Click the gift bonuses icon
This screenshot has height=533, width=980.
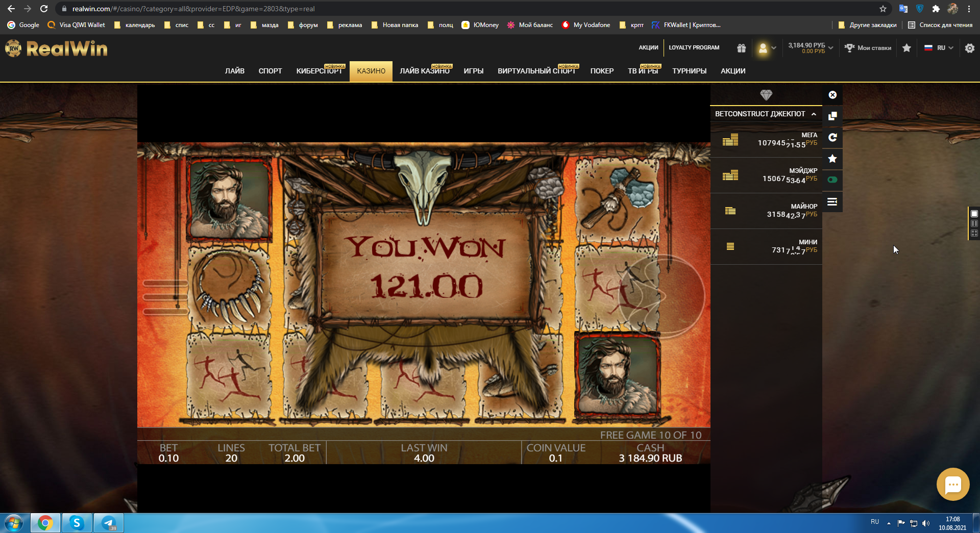(x=742, y=48)
